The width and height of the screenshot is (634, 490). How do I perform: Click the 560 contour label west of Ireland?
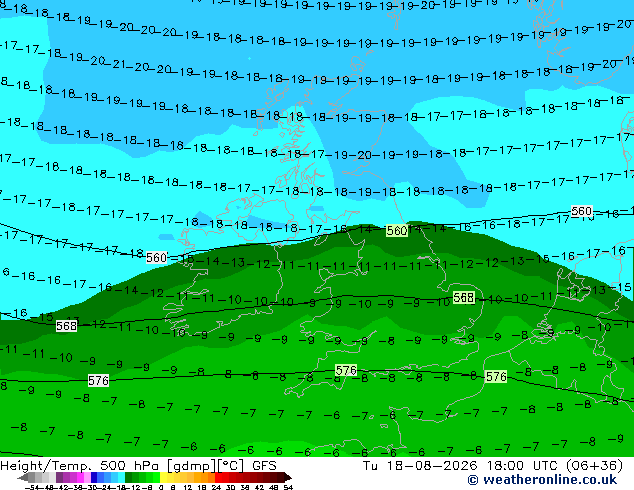[x=156, y=258]
